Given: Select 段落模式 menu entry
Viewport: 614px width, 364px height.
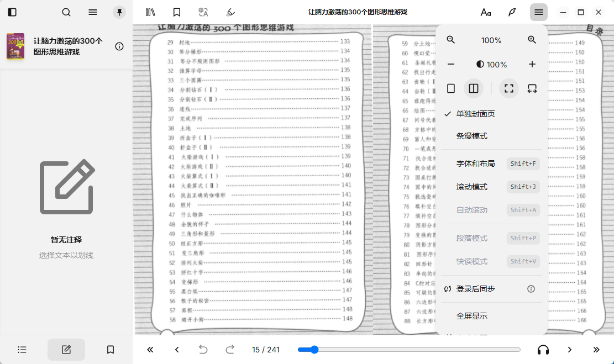Looking at the screenshot, I should (x=491, y=238).
